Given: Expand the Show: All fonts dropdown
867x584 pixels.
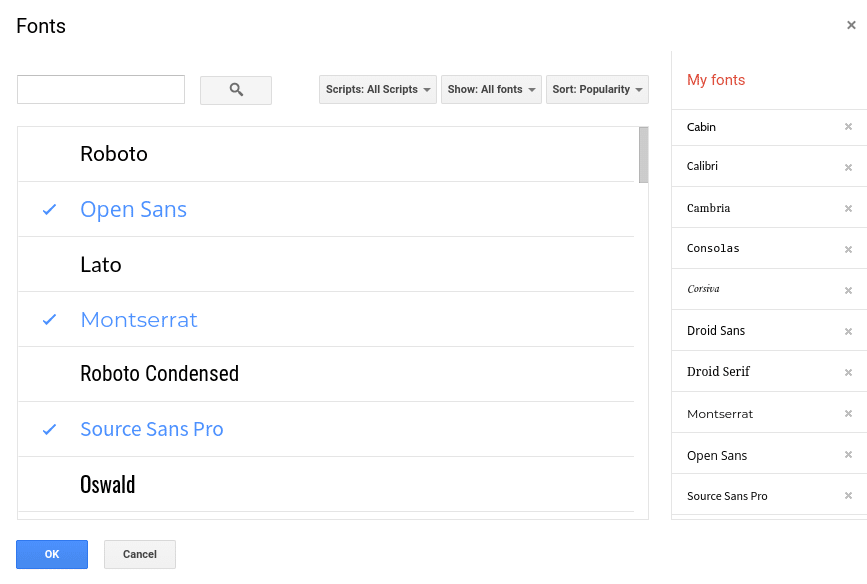Looking at the screenshot, I should (x=491, y=90).
